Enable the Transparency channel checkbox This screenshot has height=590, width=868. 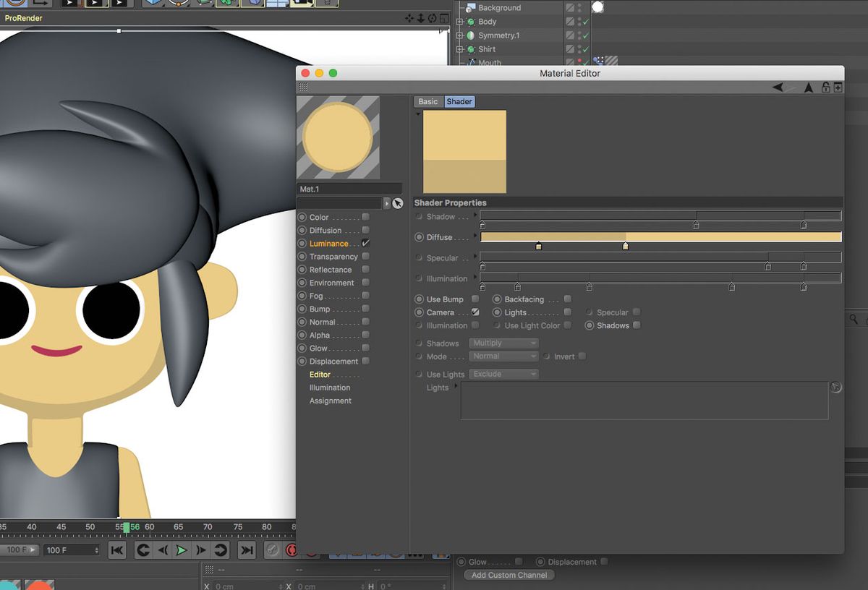[x=365, y=256]
